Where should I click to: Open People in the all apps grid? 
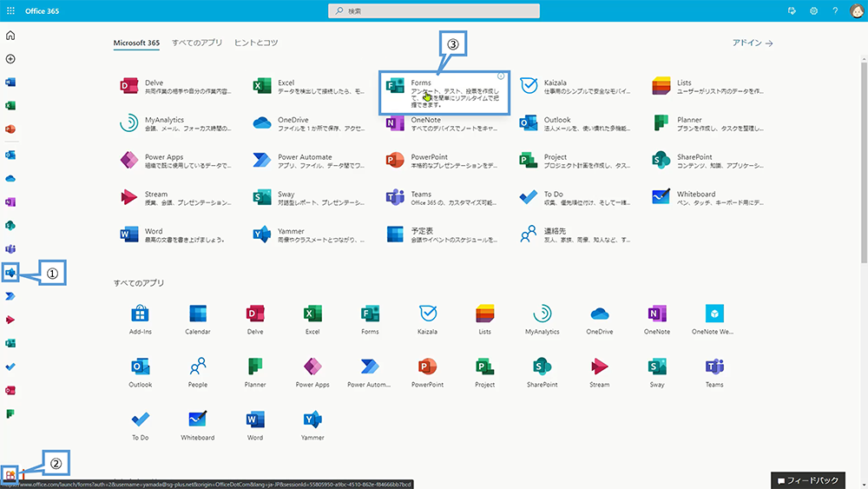click(198, 373)
